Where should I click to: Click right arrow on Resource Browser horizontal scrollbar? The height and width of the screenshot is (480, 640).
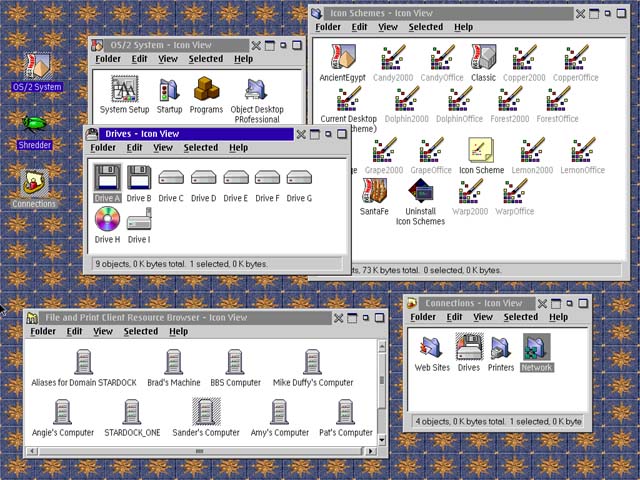pyautogui.click(x=371, y=451)
